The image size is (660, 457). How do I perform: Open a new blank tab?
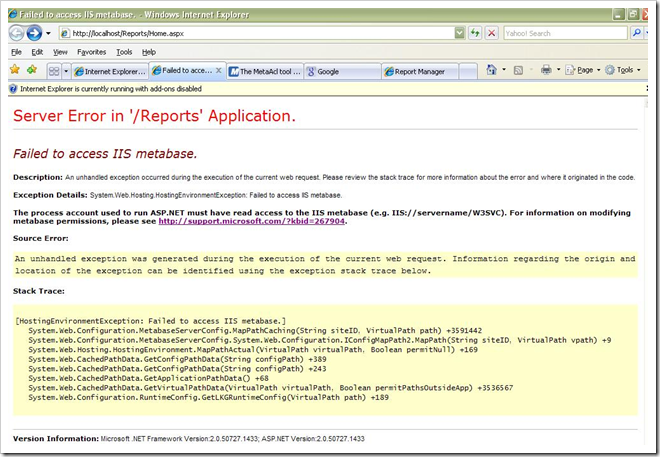pos(468,72)
